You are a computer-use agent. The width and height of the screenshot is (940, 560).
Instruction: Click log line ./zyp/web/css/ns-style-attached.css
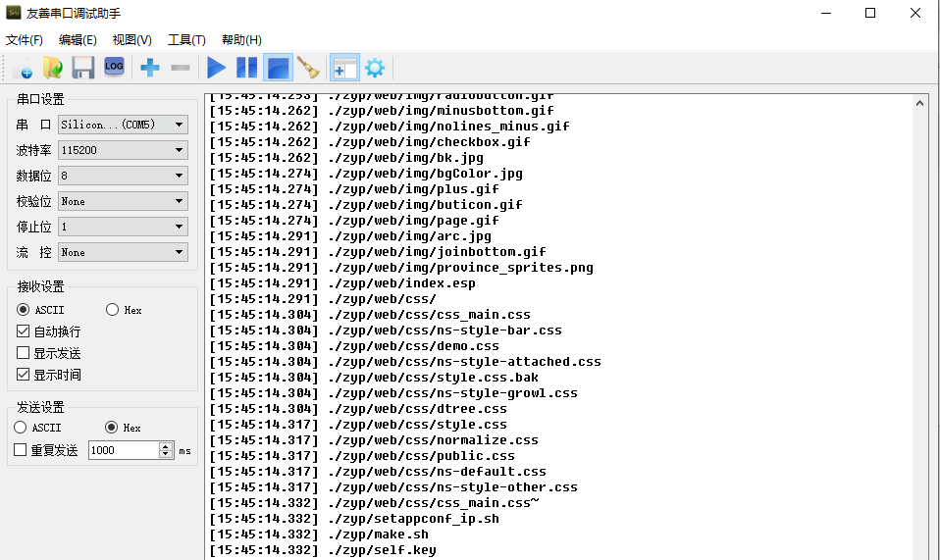[404, 362]
